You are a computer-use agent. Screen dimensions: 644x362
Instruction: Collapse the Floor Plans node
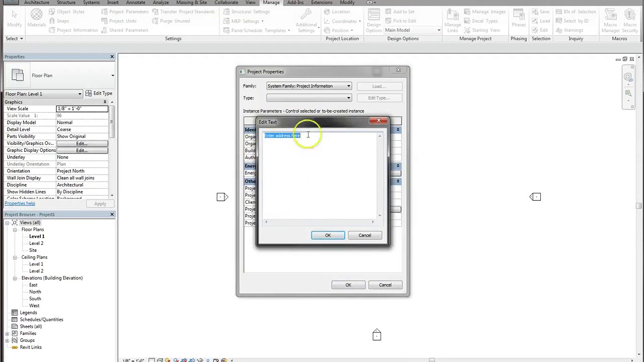15,230
